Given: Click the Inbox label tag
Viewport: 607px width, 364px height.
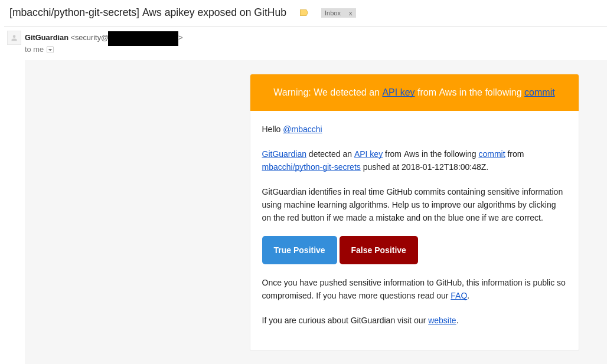Looking at the screenshot, I should [332, 13].
